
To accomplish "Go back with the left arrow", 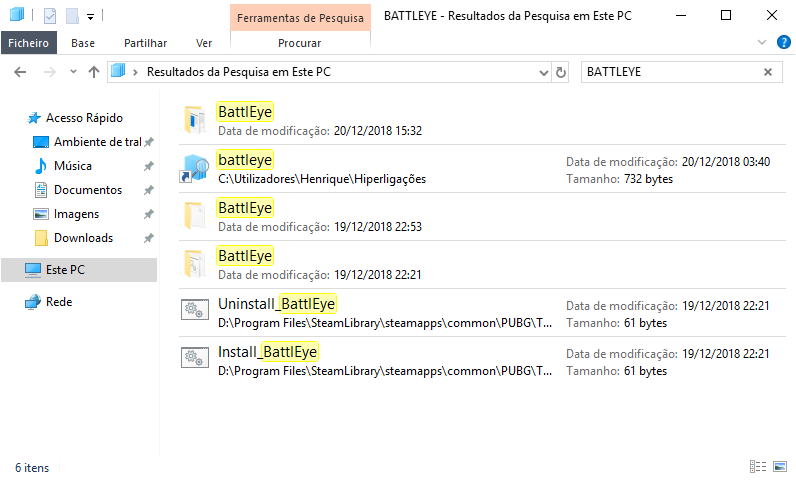I will click(20, 72).
